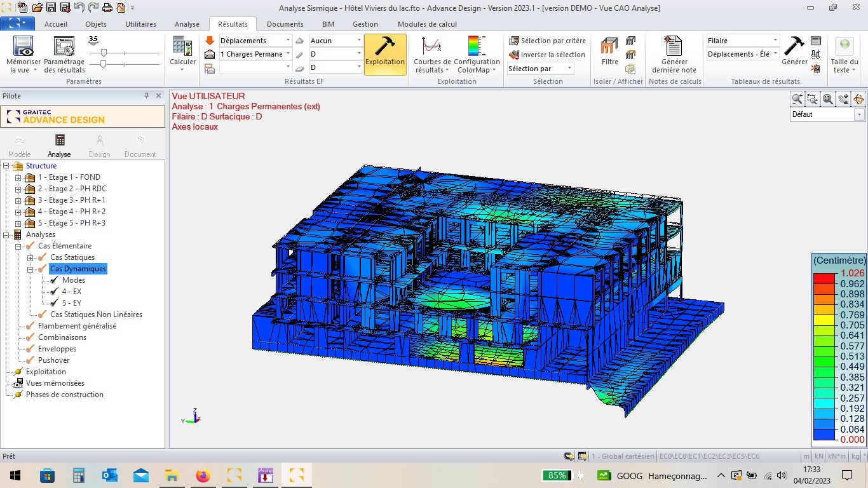The height and width of the screenshot is (488, 868).
Task: Activate the orbit rotation view tool
Action: 858,98
